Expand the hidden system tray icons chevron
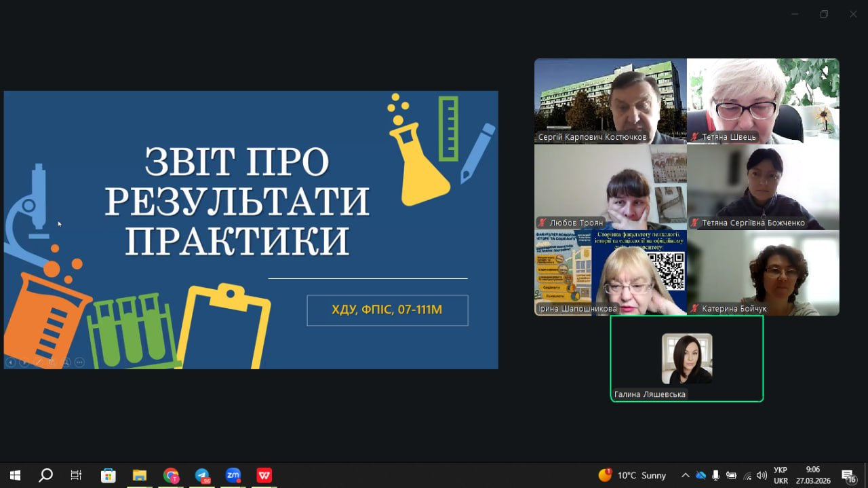This screenshot has height=488, width=868. [686, 475]
